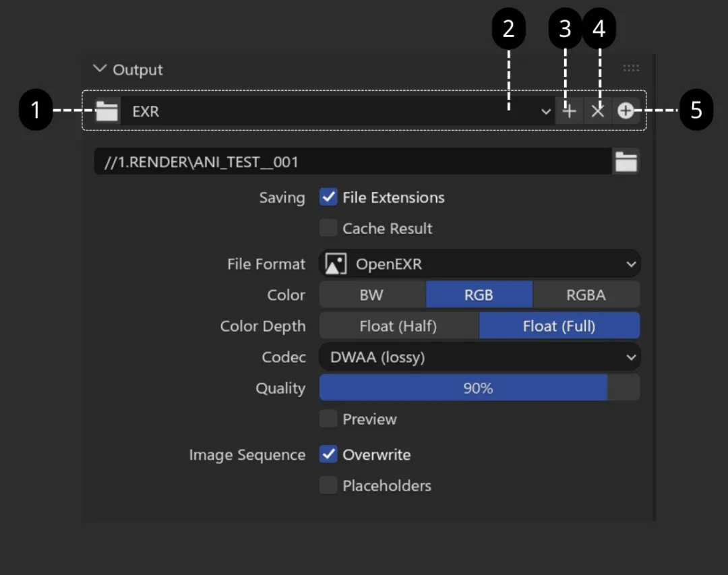The width and height of the screenshot is (728, 575).
Task: Open the File Format dropdown
Action: 479,264
